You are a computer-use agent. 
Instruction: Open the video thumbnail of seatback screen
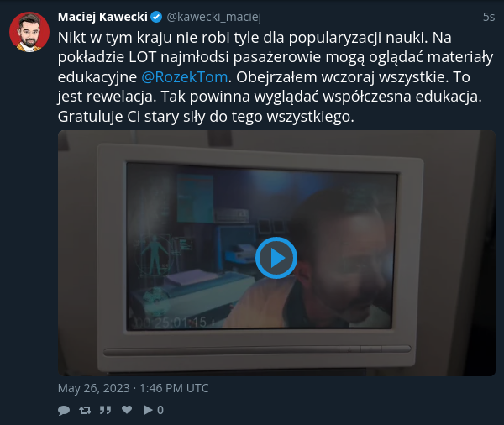276,253
